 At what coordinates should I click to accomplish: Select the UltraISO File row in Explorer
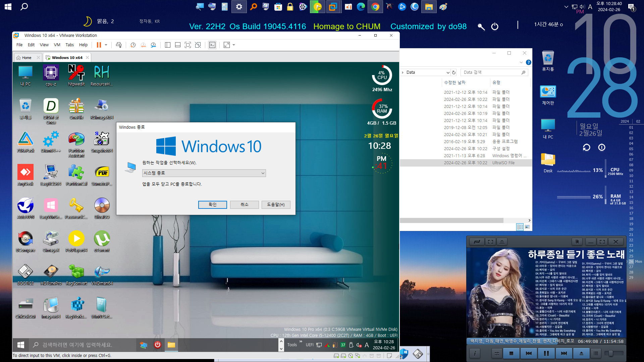click(x=466, y=163)
